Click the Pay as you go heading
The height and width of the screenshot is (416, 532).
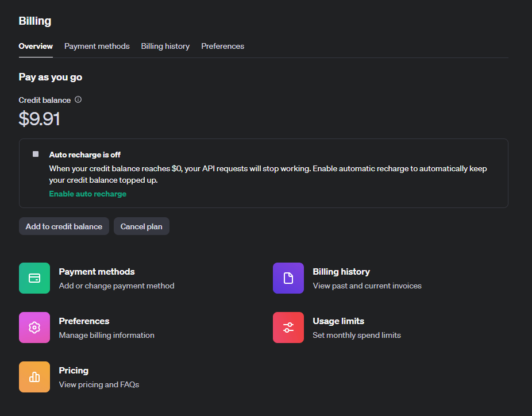51,78
